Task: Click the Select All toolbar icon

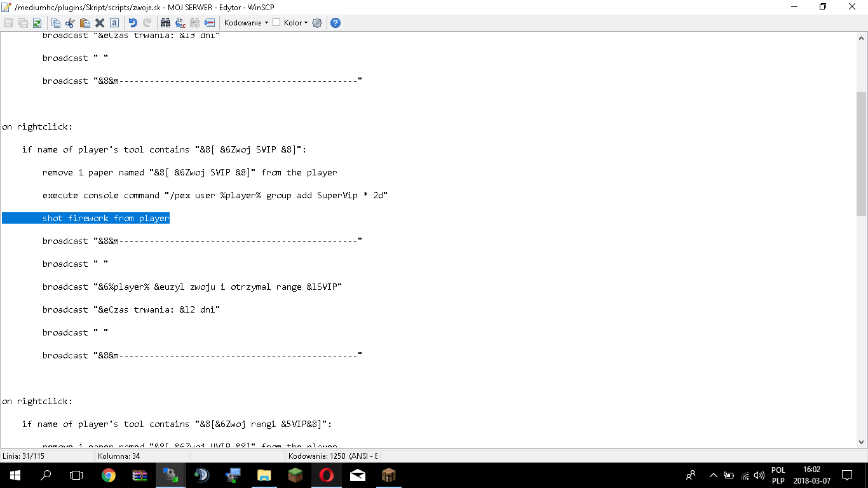Action: pyautogui.click(x=114, y=23)
